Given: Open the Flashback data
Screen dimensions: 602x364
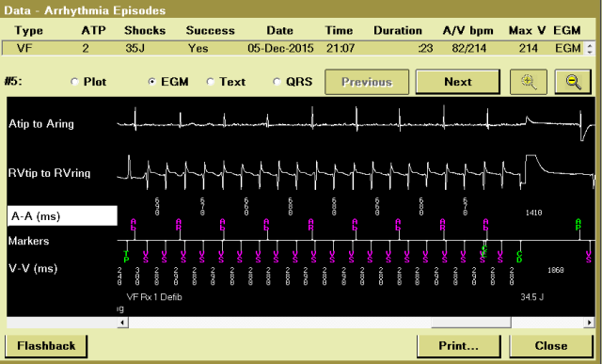Looking at the screenshot, I should (x=46, y=346).
